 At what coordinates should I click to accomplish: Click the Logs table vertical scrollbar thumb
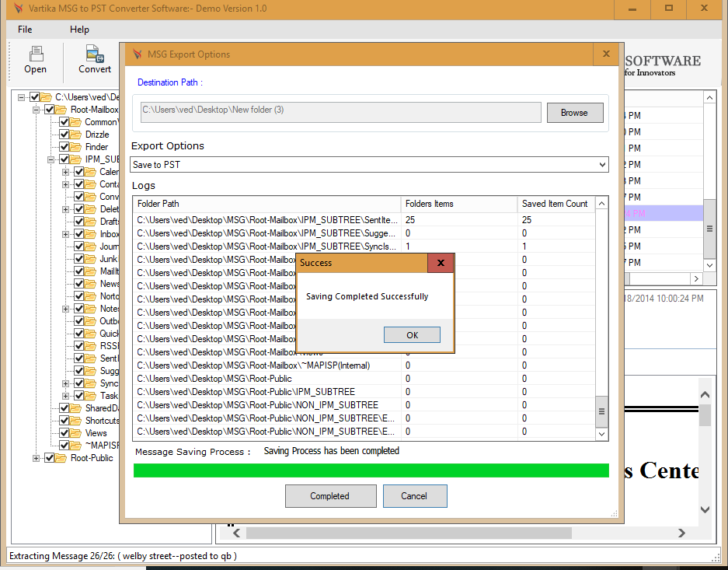(x=601, y=411)
